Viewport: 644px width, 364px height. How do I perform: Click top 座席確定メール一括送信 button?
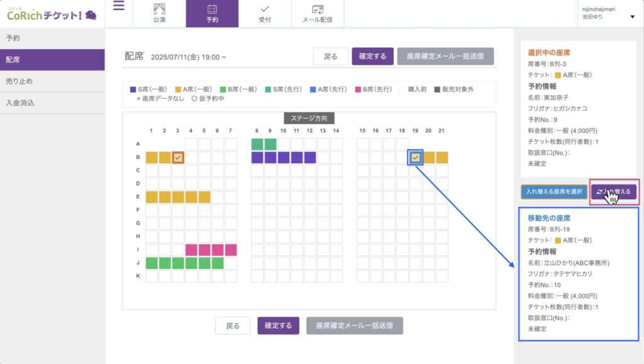click(445, 56)
